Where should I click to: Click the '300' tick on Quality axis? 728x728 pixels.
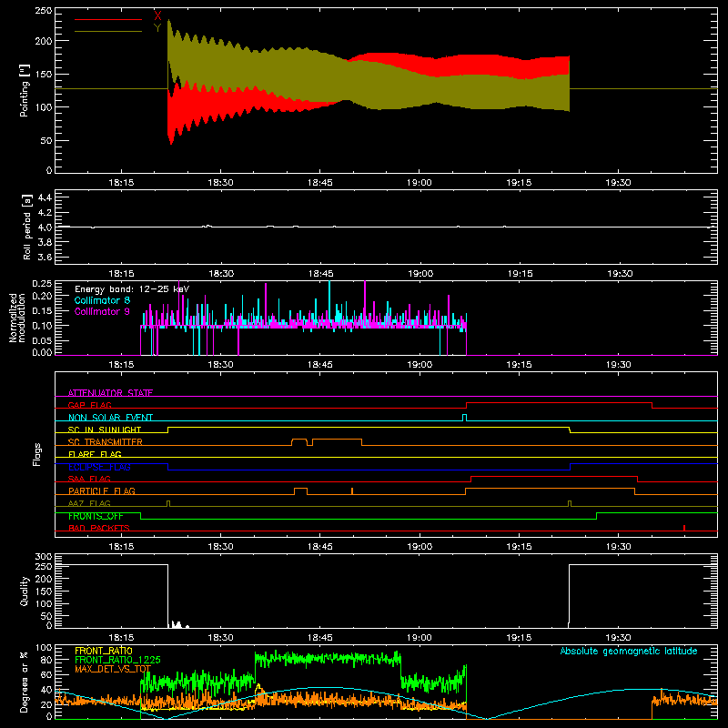(44, 557)
